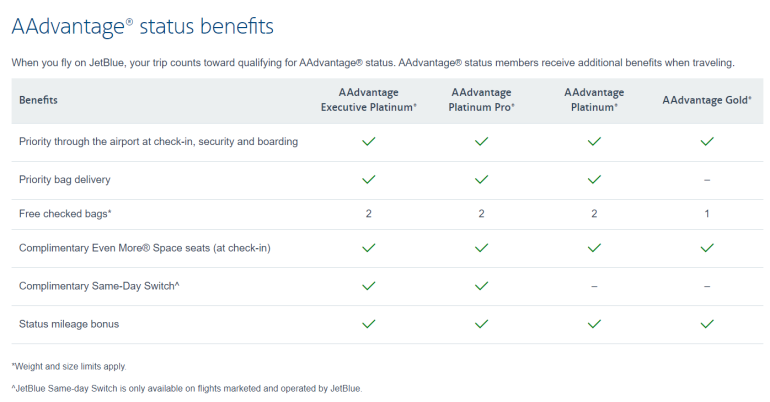
Task: Click Platinum priority bag delivery checkmark
Action: (x=594, y=180)
